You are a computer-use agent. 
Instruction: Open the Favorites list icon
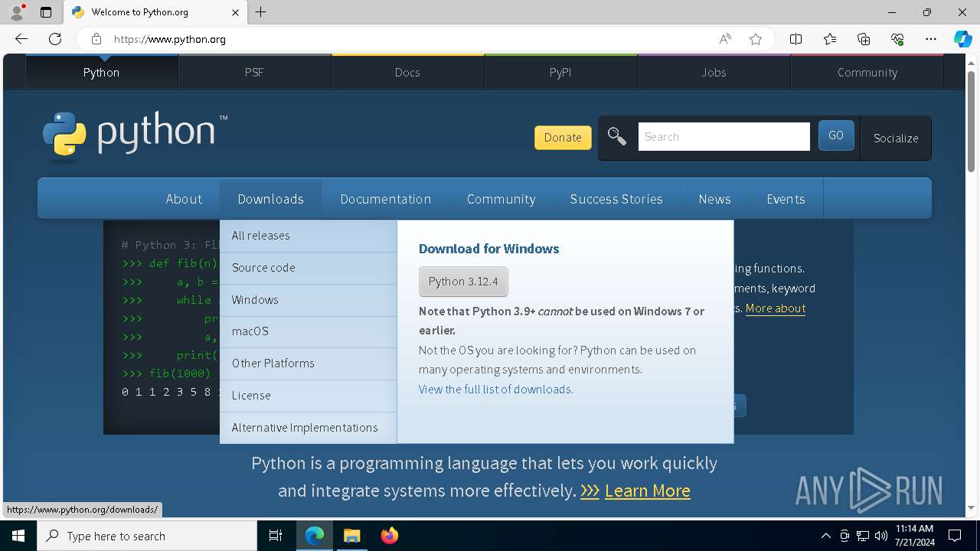click(830, 39)
